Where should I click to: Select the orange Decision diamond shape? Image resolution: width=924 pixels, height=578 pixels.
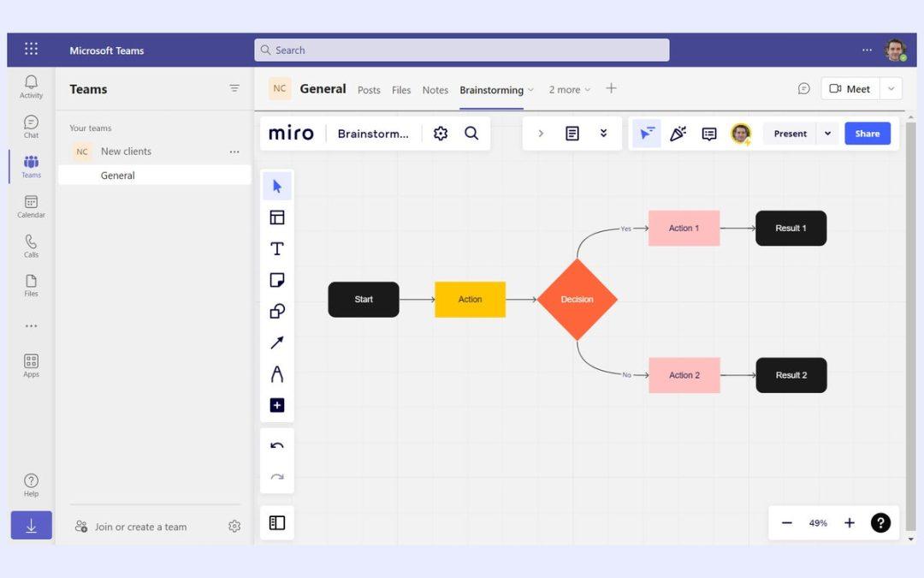[577, 299]
